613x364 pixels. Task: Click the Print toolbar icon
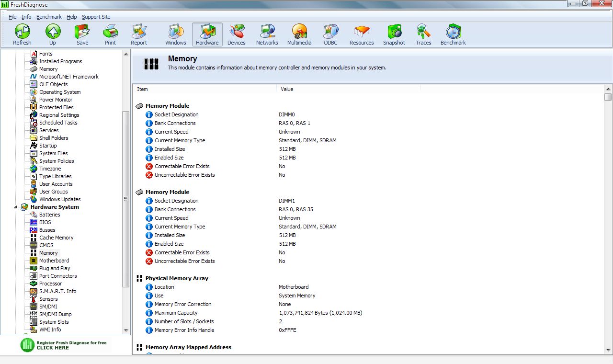pyautogui.click(x=111, y=34)
